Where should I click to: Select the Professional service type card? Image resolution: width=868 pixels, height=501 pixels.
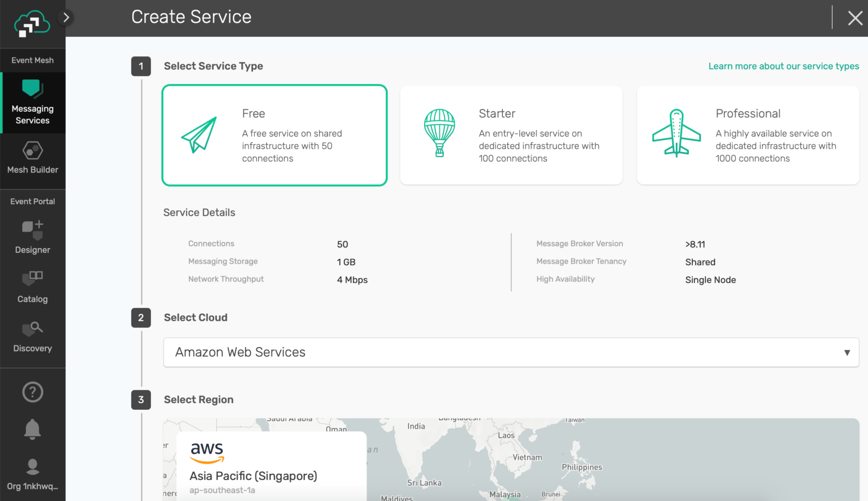[x=748, y=135]
